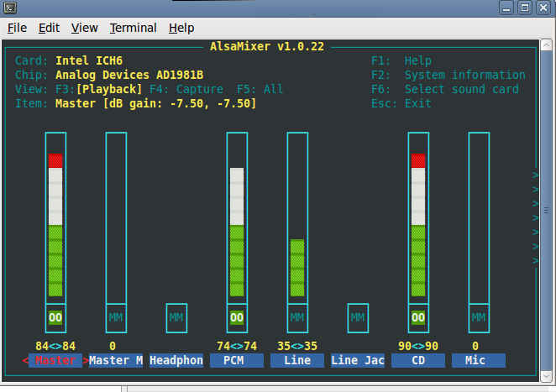Click the Analog Devices AD1981B chip name

point(129,76)
